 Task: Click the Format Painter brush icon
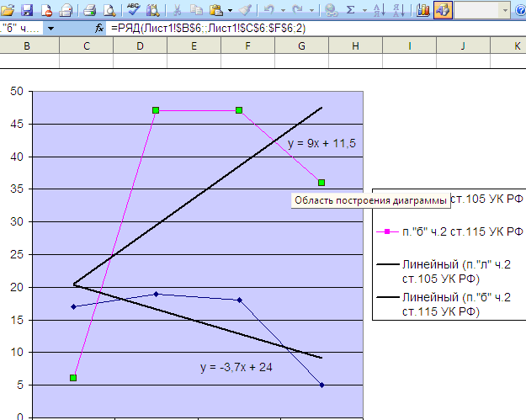(x=245, y=10)
